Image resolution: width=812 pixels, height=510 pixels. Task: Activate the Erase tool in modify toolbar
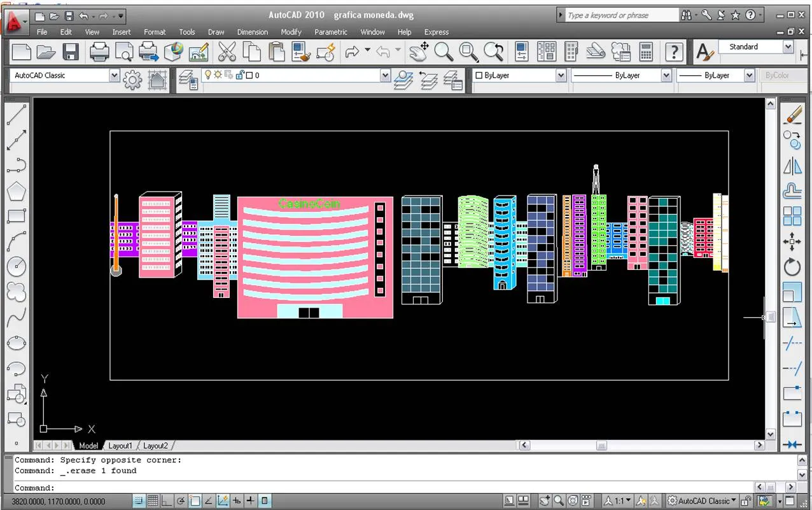click(793, 115)
